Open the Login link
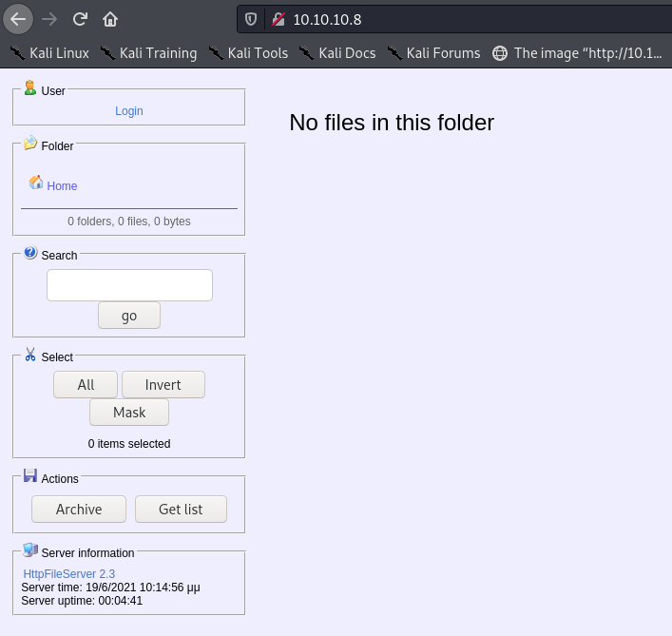Image resolution: width=672 pixels, height=636 pixels. (x=129, y=111)
